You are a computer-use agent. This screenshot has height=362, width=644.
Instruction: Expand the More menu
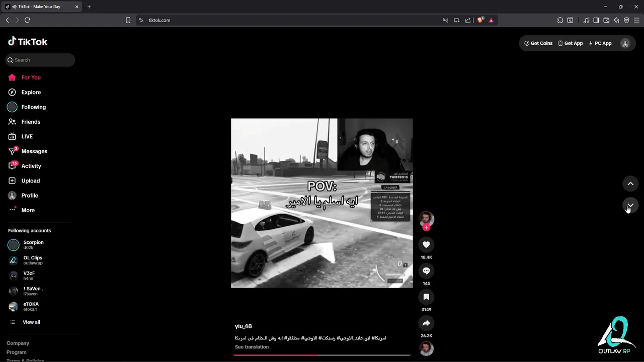pyautogui.click(x=28, y=210)
